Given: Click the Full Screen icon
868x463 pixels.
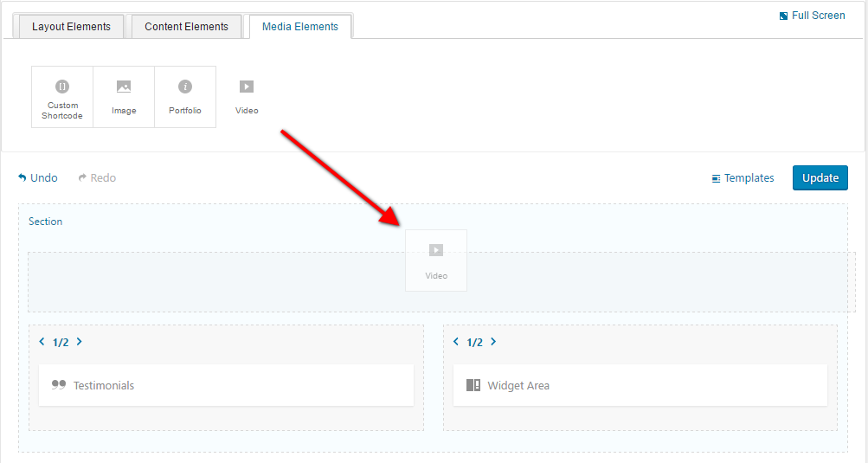Looking at the screenshot, I should click(x=784, y=16).
